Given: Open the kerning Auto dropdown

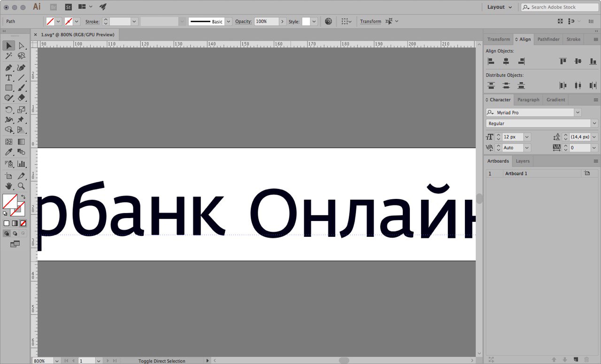Looking at the screenshot, I should click(x=527, y=148).
